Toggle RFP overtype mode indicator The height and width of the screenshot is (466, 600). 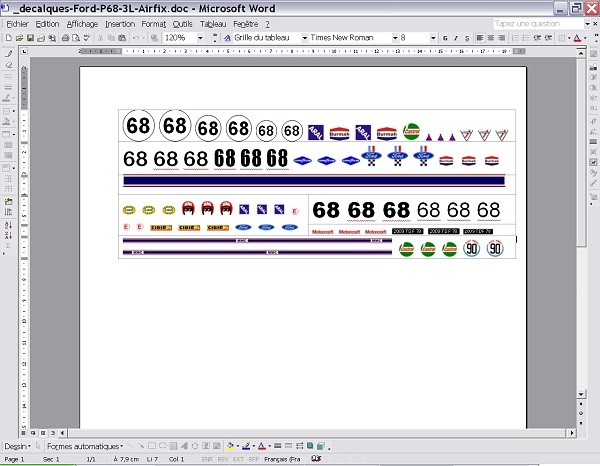pyautogui.click(x=254, y=459)
